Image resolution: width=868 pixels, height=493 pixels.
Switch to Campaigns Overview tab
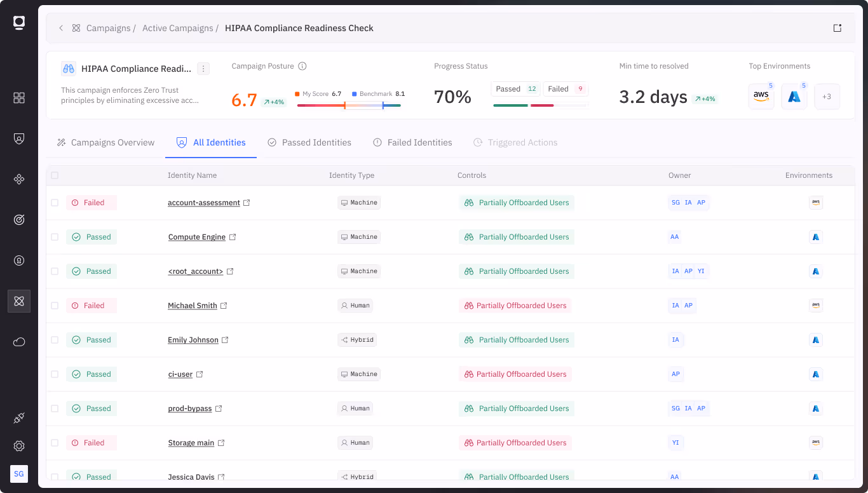click(x=105, y=142)
